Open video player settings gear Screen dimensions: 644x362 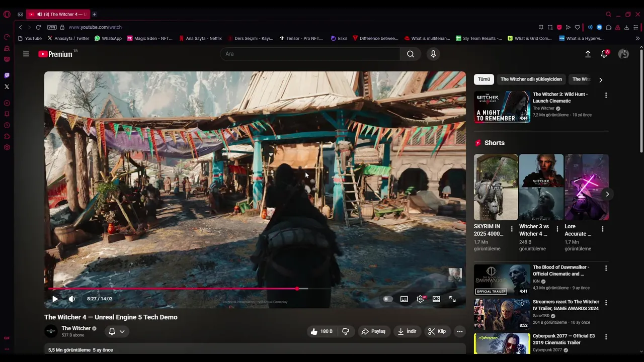(420, 299)
